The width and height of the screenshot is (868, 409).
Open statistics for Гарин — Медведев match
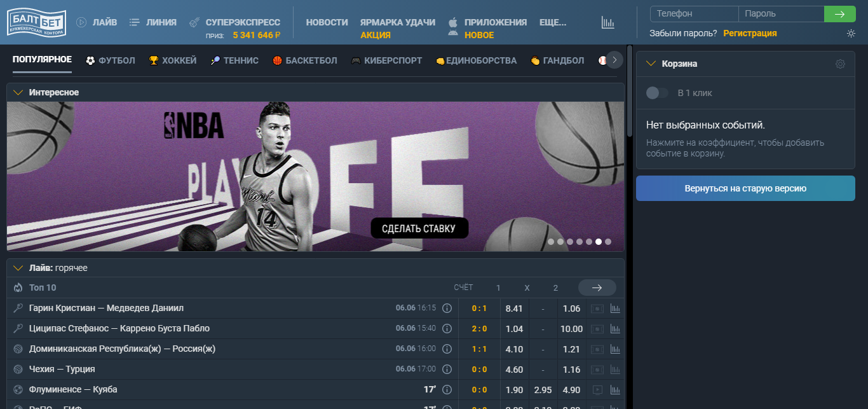click(615, 308)
